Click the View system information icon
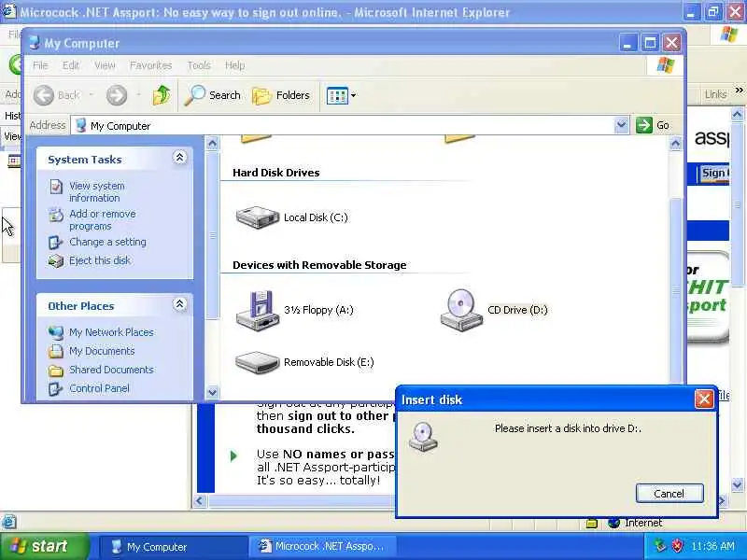The height and width of the screenshot is (560, 747). 56,187
